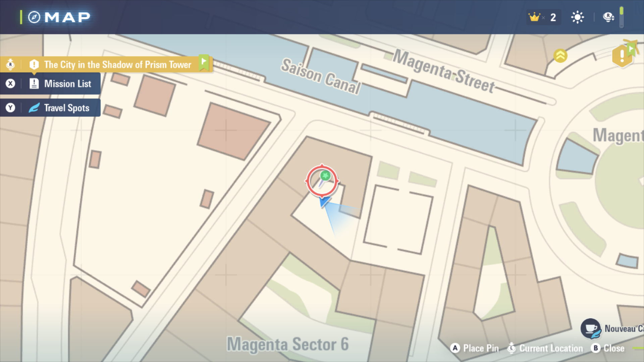Click the X button icon
This screenshot has width=644, height=362.
10,83
